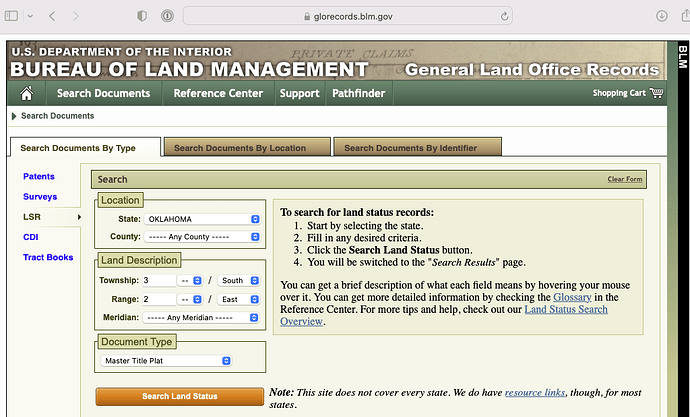The width and height of the screenshot is (690, 417).
Task: Open the Search Documents menu
Action: (103, 93)
